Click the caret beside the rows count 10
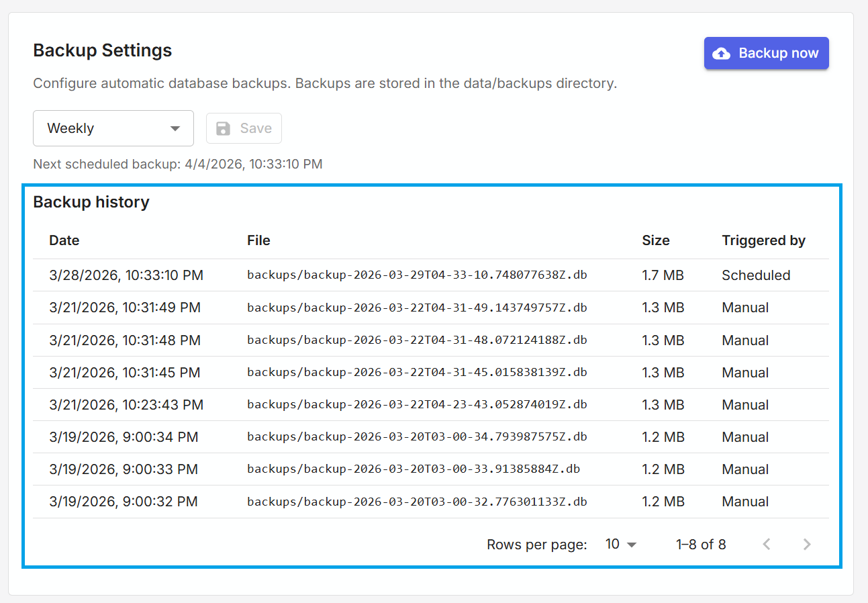This screenshot has width=868, height=603. click(630, 545)
